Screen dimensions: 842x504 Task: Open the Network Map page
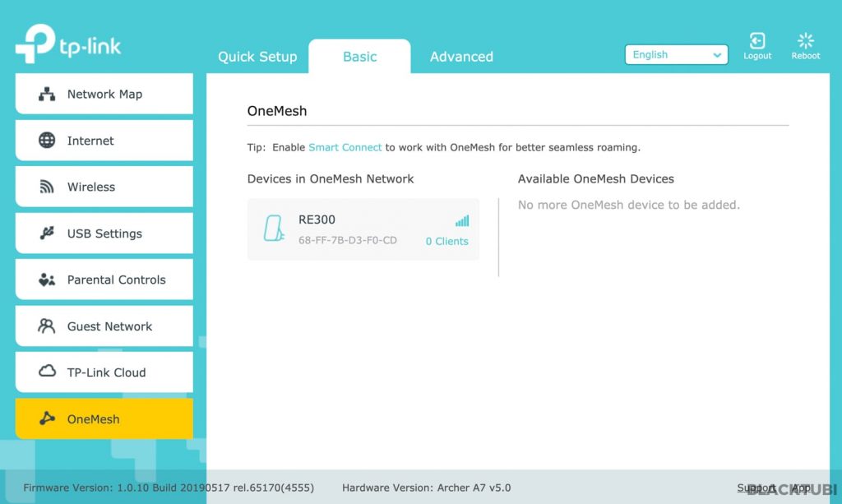click(x=104, y=94)
